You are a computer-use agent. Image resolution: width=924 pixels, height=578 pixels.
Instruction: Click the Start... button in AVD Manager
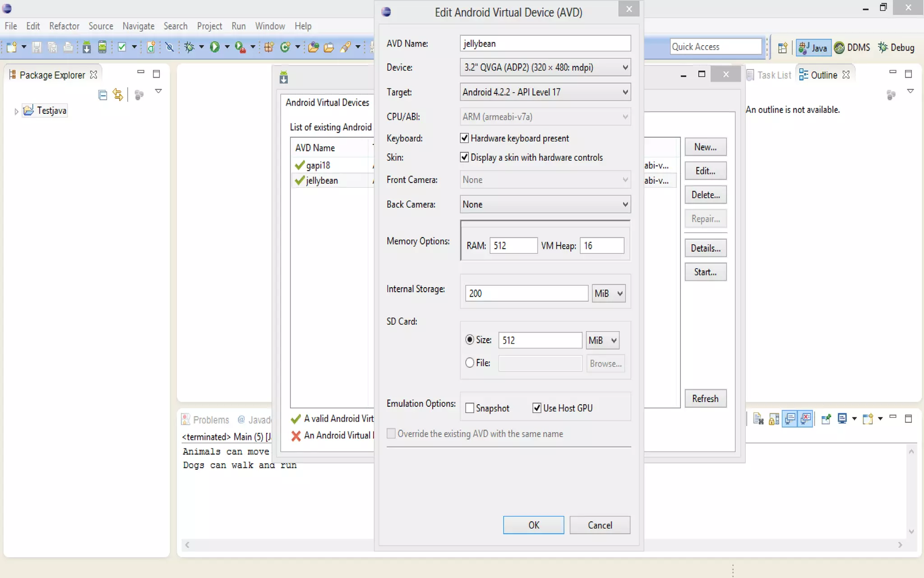click(706, 272)
